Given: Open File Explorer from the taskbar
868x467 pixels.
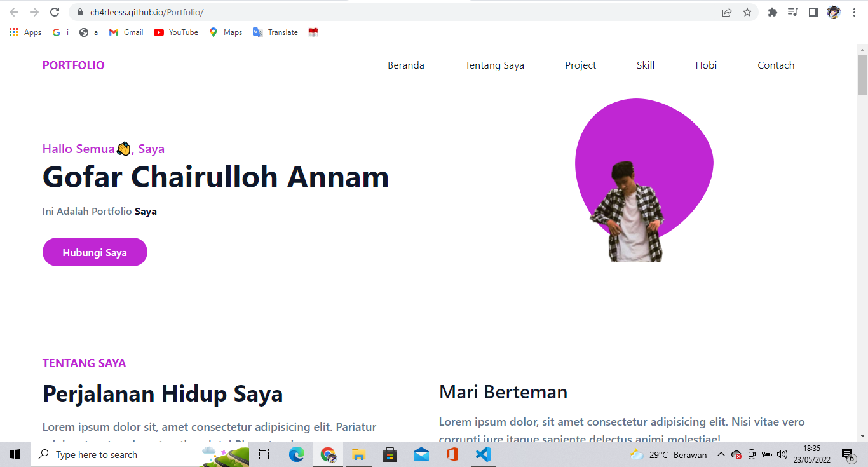Looking at the screenshot, I should tap(359, 454).
